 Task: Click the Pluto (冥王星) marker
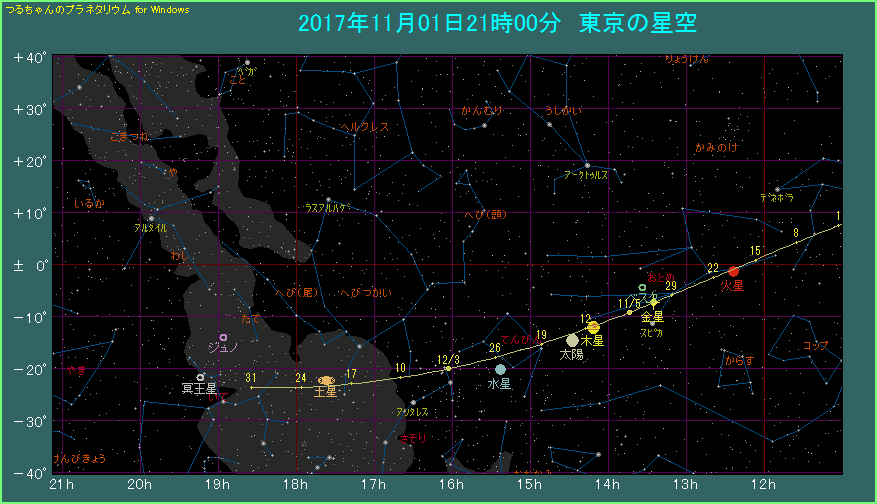pyautogui.click(x=201, y=377)
